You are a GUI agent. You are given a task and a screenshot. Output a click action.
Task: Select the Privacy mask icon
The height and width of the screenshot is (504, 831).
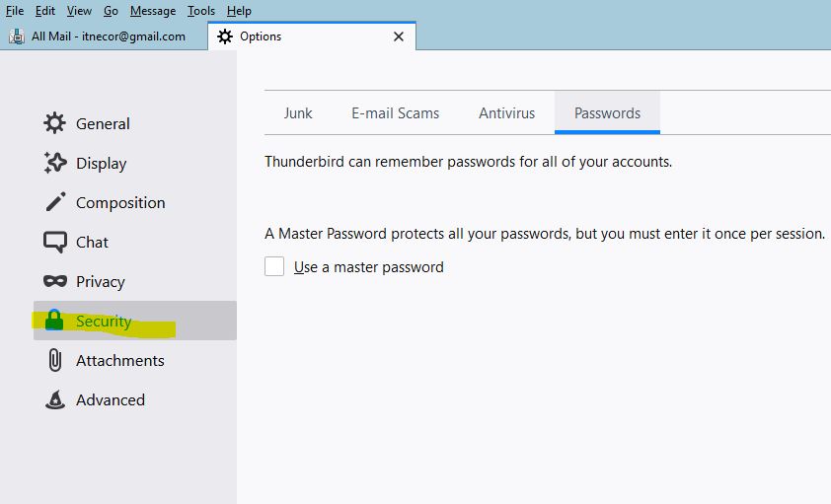coord(55,281)
